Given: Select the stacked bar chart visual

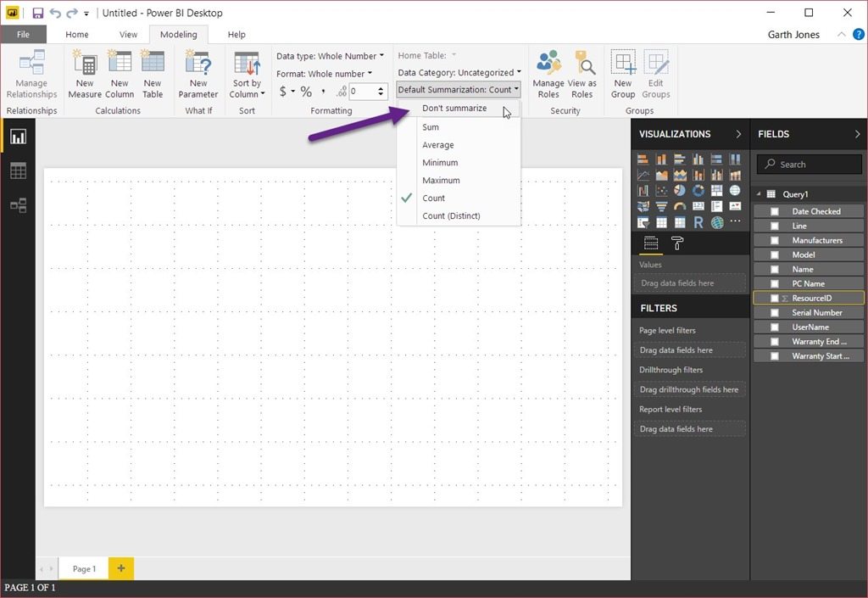Looking at the screenshot, I should tap(643, 159).
